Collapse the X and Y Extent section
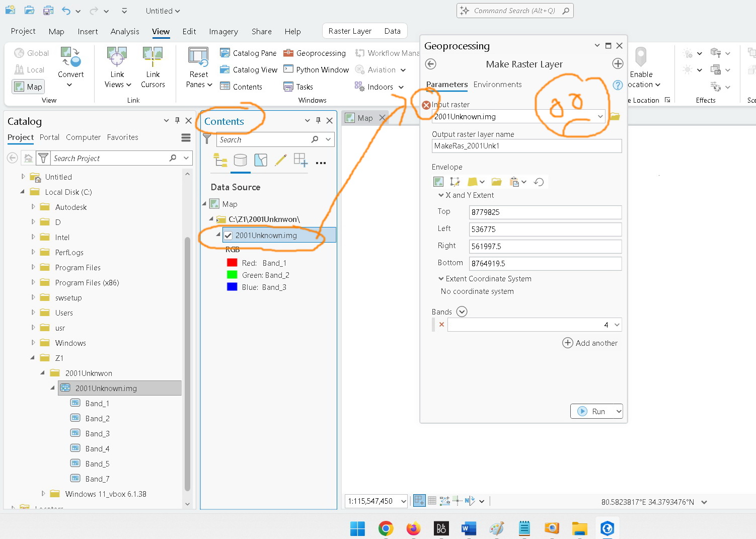Screen dimensions: 756x539 441,195
